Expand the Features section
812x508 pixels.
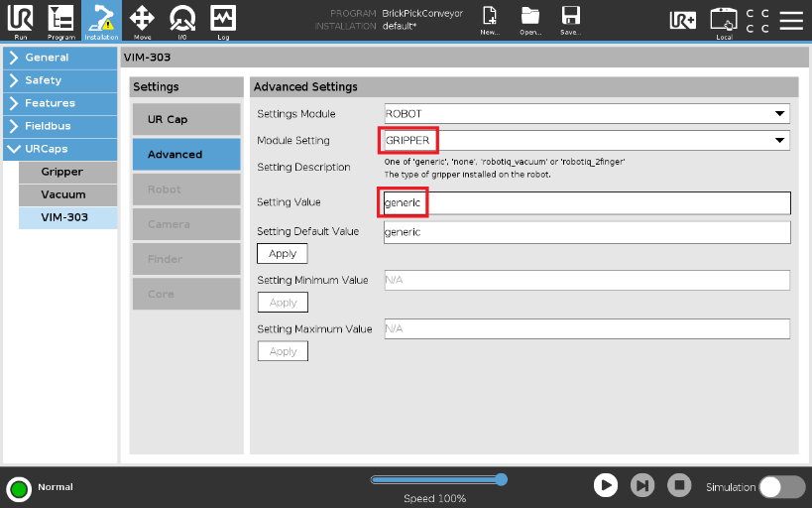60,103
